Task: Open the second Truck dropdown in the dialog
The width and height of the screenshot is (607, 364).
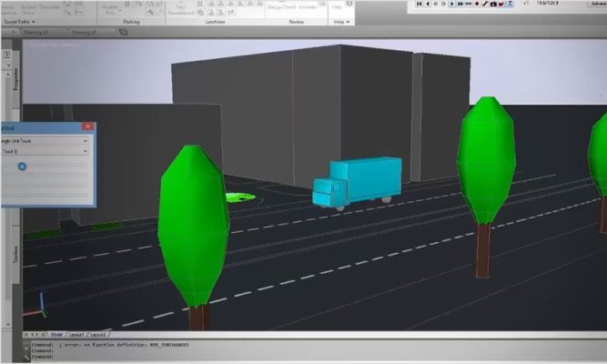Action: coord(85,152)
